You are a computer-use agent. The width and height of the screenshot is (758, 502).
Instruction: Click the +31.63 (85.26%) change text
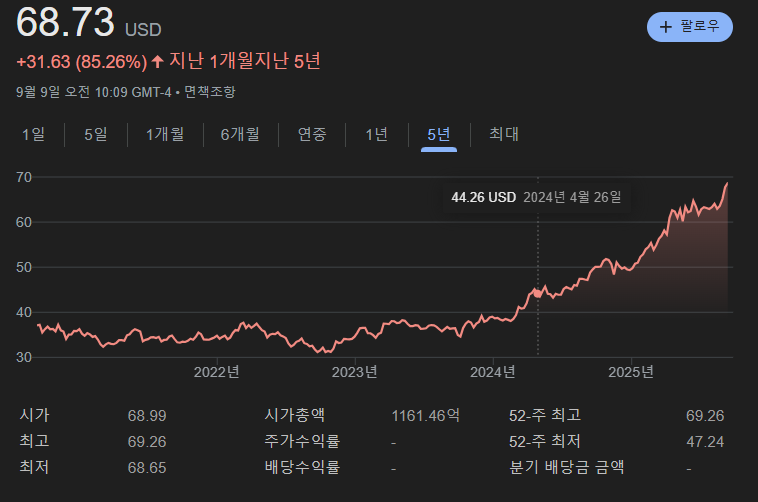coord(82,62)
